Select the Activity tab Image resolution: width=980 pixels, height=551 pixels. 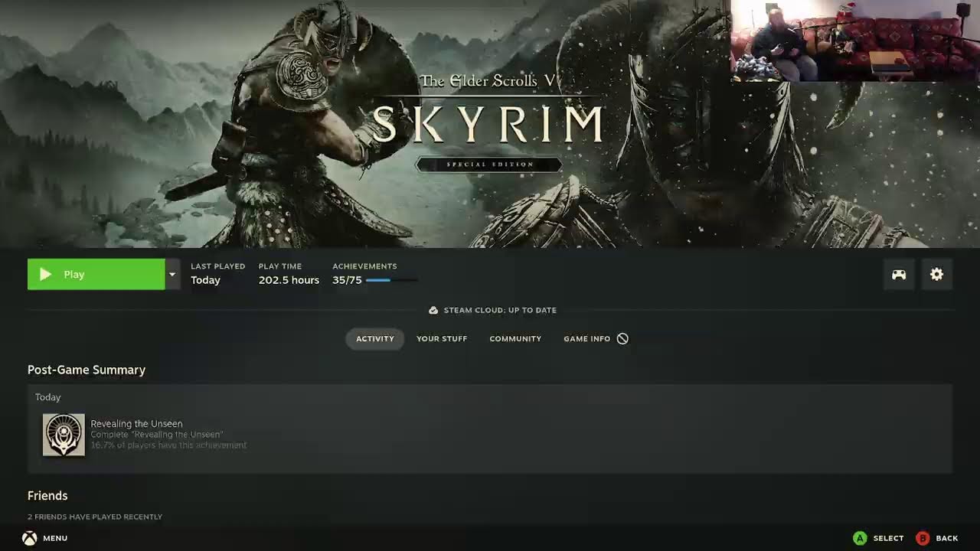coord(374,339)
